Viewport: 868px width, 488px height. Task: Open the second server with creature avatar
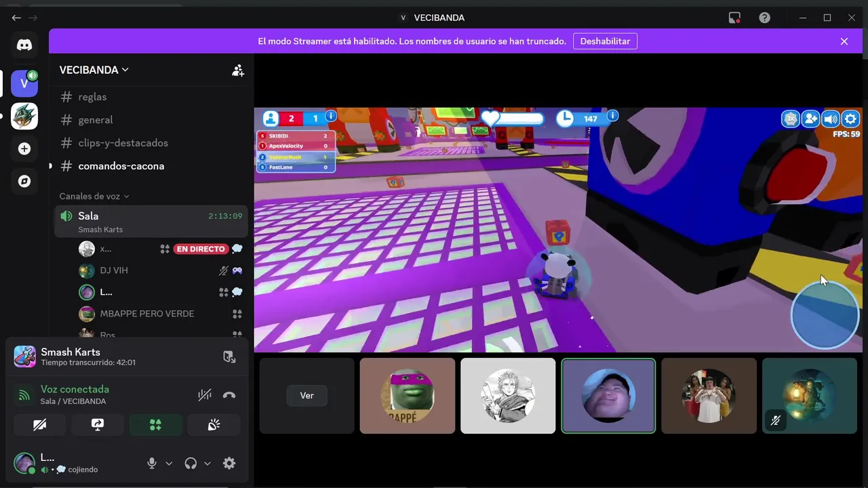point(24,116)
